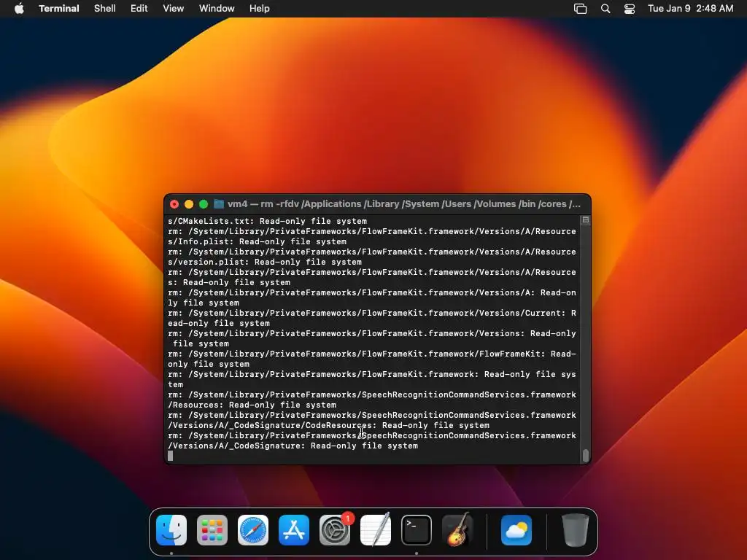Launch TextEdit from the Dock

pyautogui.click(x=376, y=530)
